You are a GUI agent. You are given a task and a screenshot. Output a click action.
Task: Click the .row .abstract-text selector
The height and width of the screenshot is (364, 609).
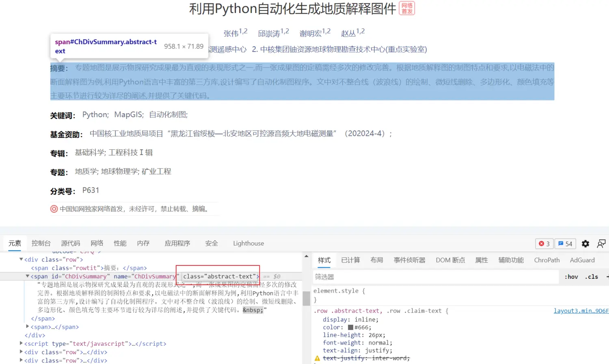click(348, 311)
